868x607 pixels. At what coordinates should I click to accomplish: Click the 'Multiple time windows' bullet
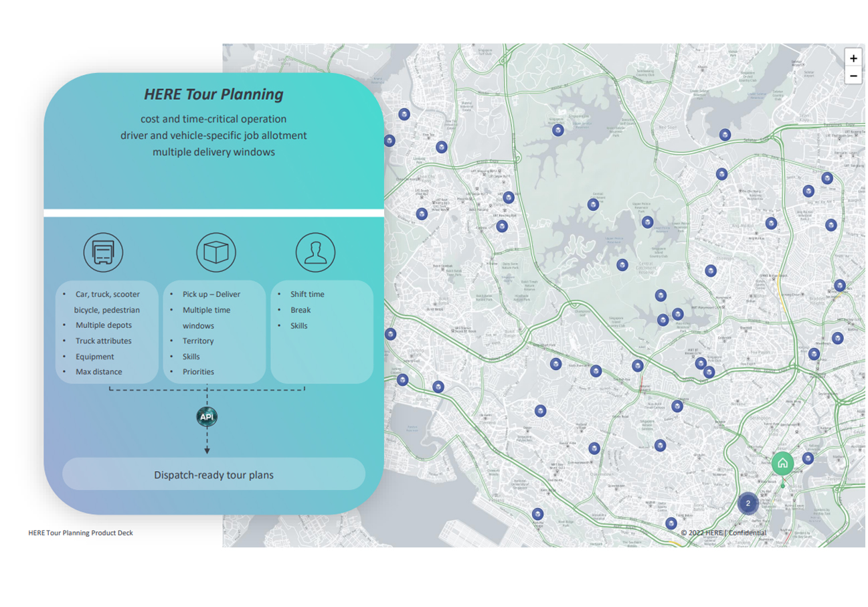point(207,318)
